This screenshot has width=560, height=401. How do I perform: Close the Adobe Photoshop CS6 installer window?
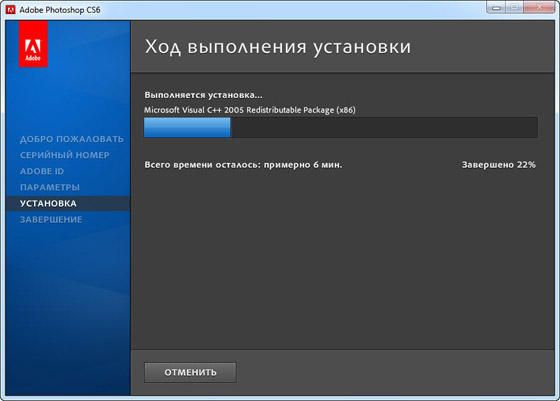(x=539, y=7)
